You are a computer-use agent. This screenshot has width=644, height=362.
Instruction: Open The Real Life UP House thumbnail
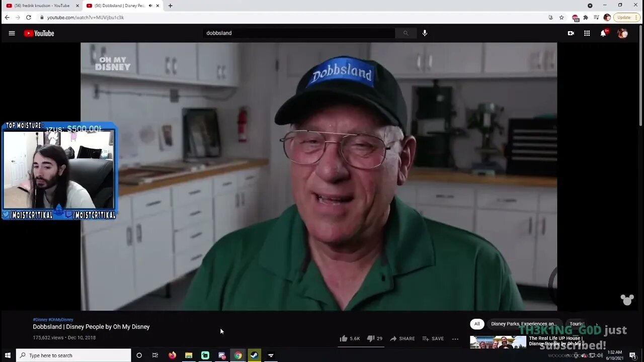[498, 342]
